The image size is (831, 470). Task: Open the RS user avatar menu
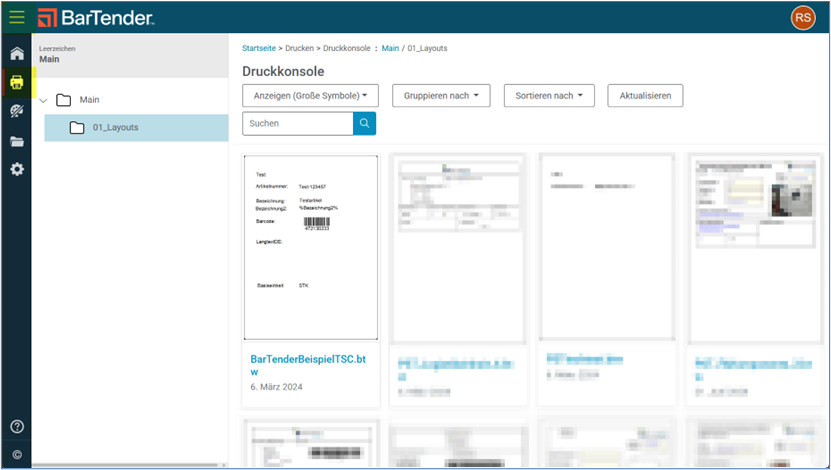tap(802, 17)
